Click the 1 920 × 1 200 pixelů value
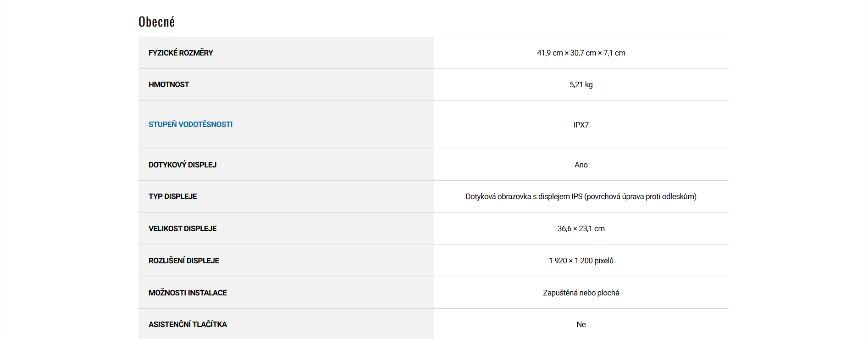The image size is (868, 339). click(x=581, y=261)
